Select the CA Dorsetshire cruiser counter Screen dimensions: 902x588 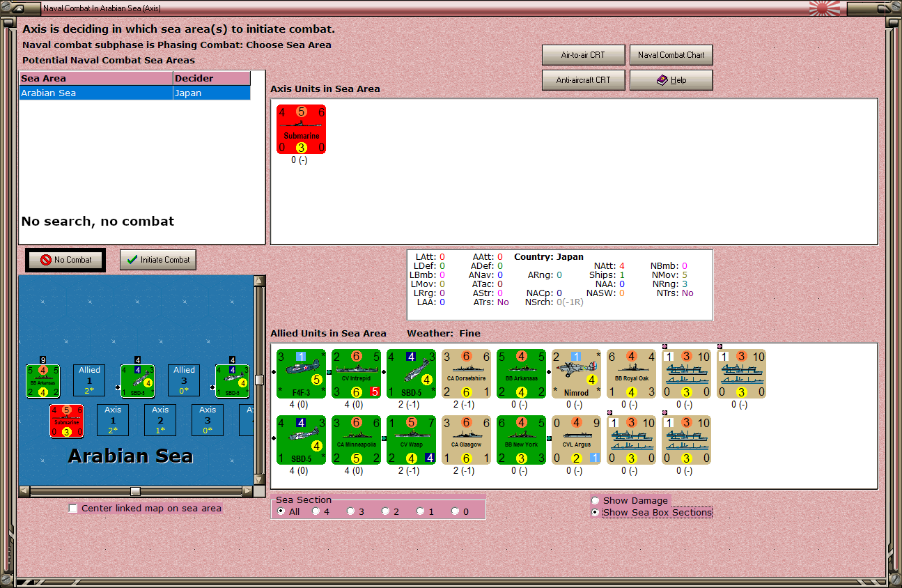[467, 374]
